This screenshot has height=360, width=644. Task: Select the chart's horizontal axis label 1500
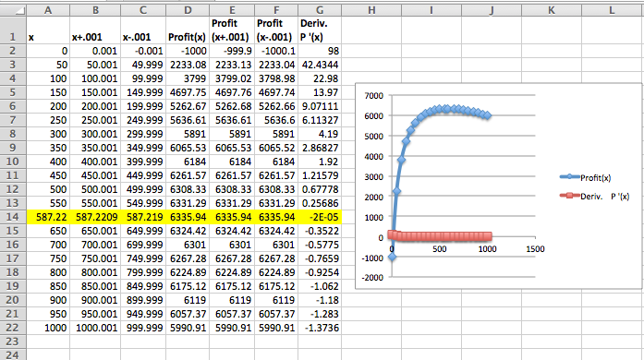535,248
